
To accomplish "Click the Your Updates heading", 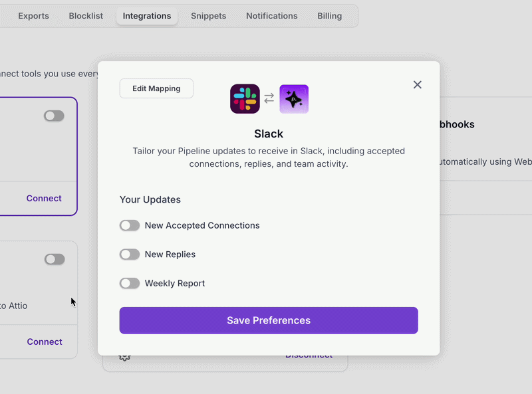I will coord(150,200).
